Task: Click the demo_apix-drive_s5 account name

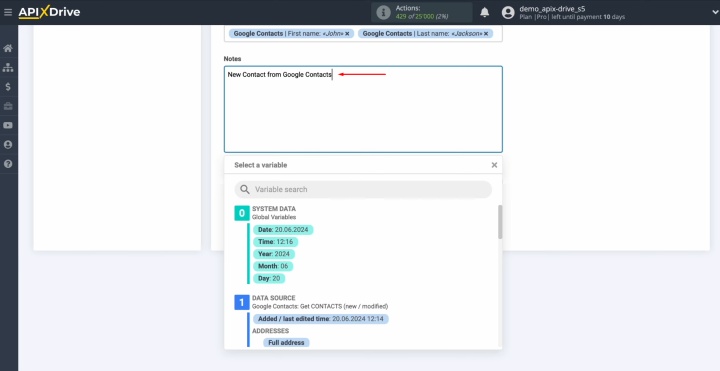Action: (x=552, y=8)
